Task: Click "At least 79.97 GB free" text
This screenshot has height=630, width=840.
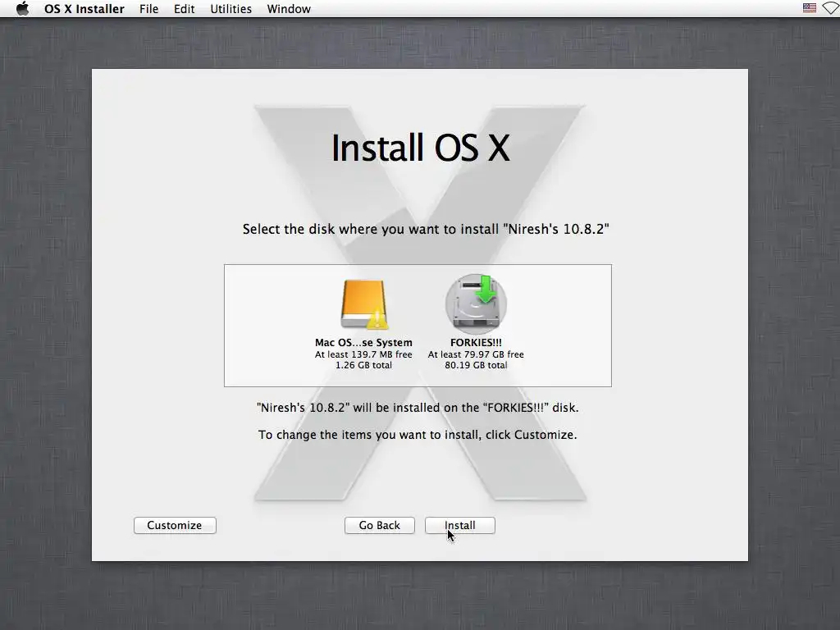Action: (x=476, y=354)
